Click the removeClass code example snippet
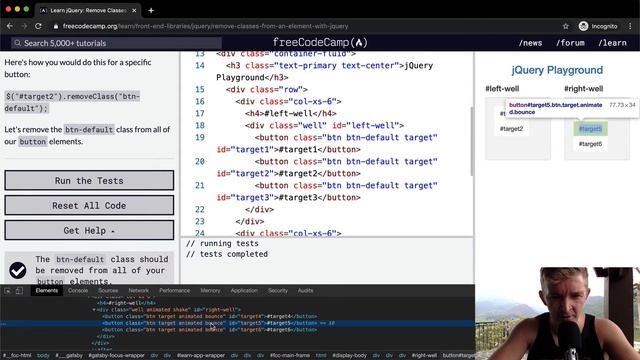 72,102
